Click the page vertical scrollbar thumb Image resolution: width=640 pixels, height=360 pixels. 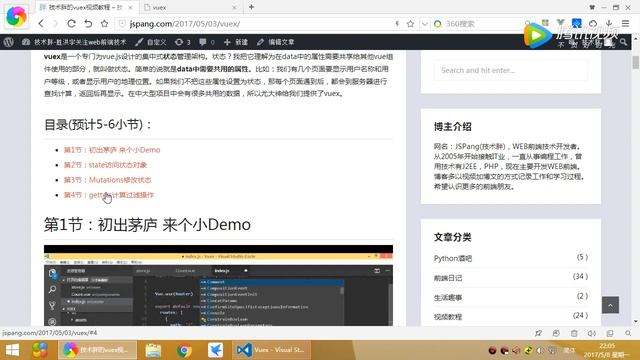pyautogui.click(x=636, y=62)
